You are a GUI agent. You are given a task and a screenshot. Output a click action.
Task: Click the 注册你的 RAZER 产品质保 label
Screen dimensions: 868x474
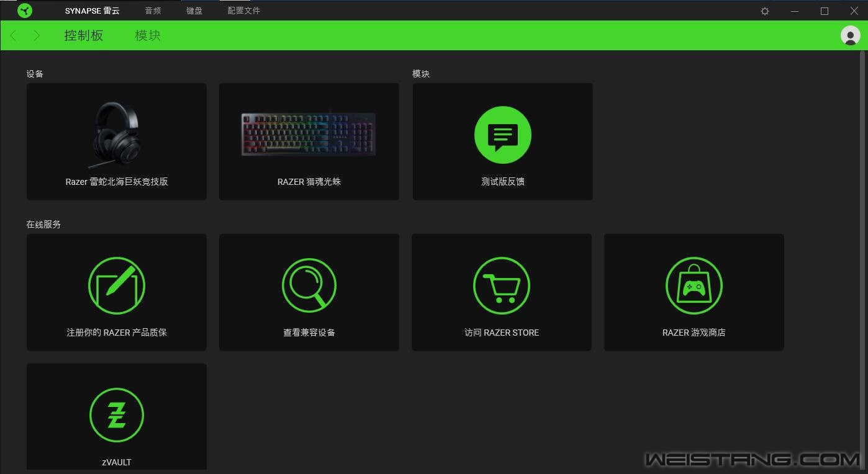coord(117,333)
